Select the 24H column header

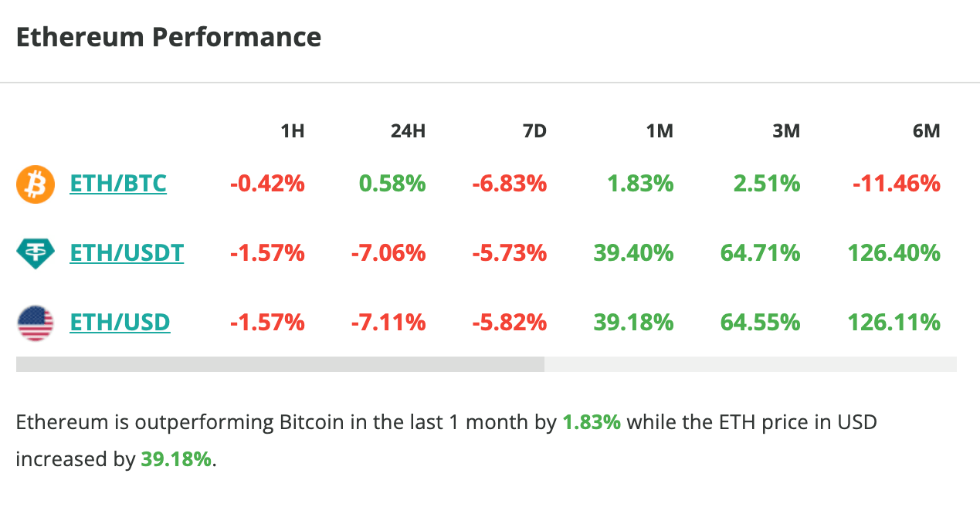pos(408,131)
